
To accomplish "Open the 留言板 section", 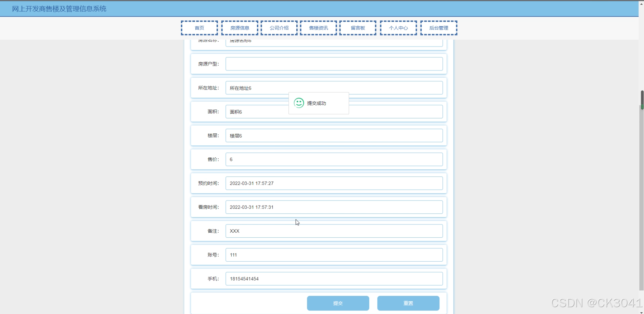I will (x=358, y=28).
